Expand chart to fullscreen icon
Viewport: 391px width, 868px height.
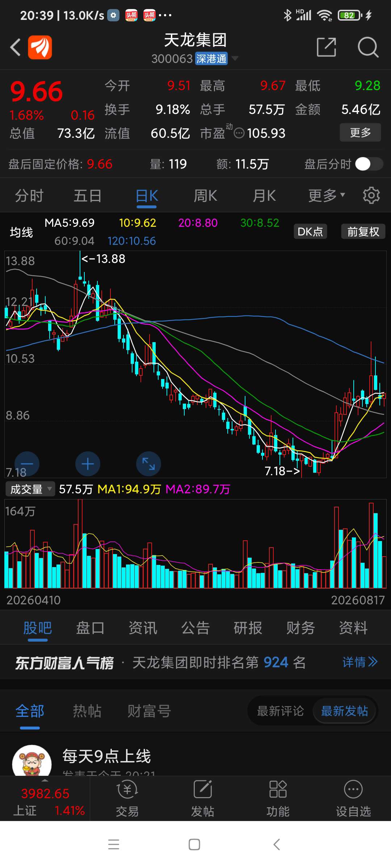(x=148, y=464)
